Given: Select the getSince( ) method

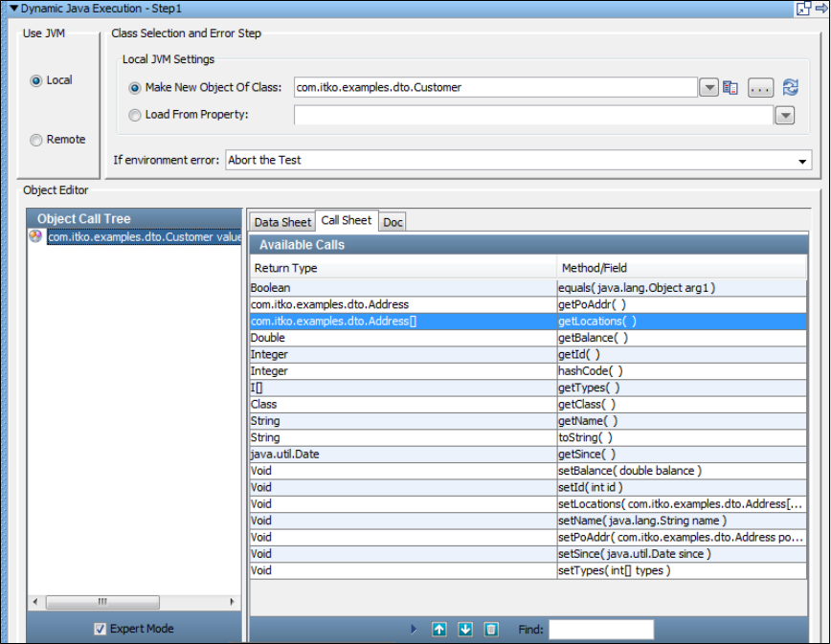Looking at the screenshot, I should (528, 455).
